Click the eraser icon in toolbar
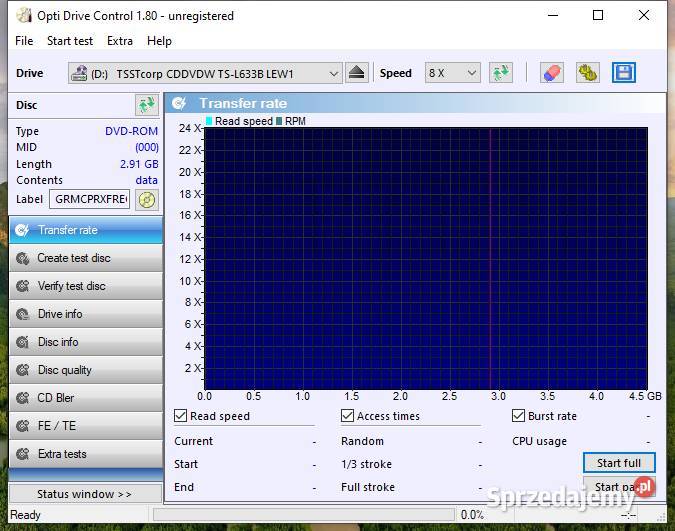The image size is (675, 531). click(551, 73)
